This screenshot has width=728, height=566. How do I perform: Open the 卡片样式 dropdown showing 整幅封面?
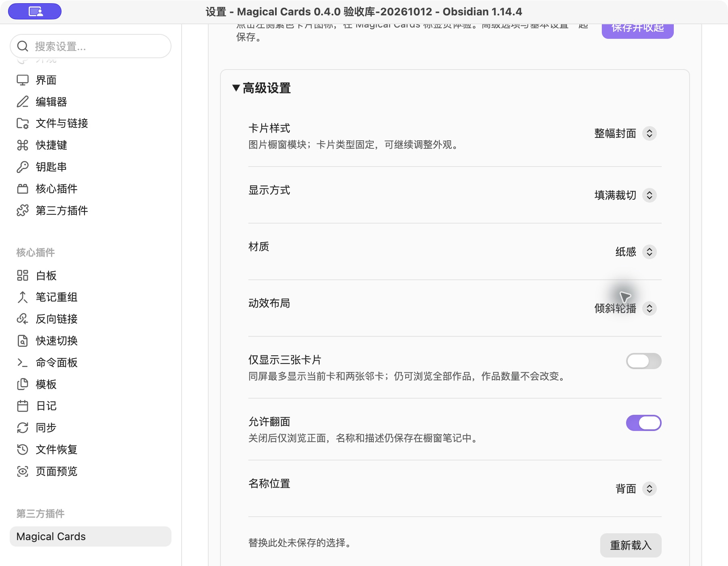click(x=625, y=133)
